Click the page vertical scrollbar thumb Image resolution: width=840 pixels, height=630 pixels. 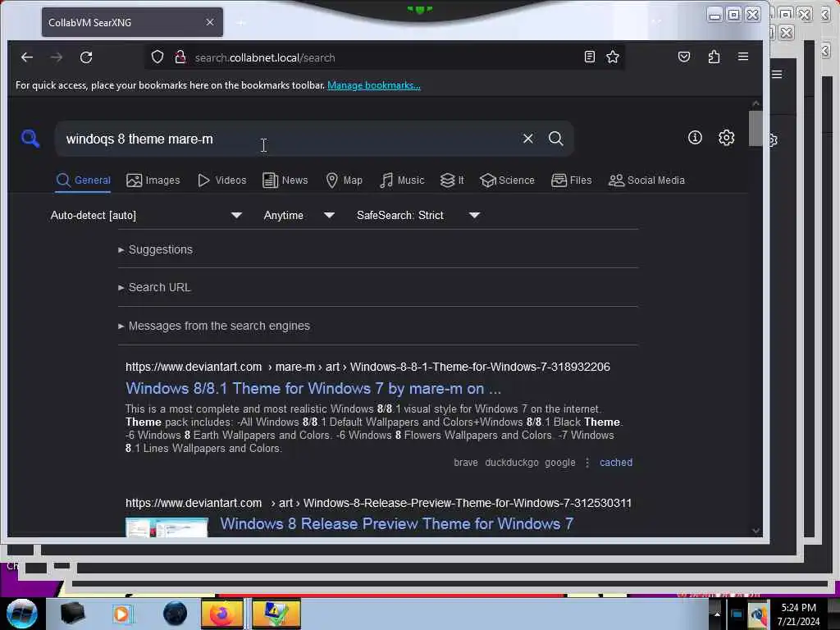click(x=756, y=128)
